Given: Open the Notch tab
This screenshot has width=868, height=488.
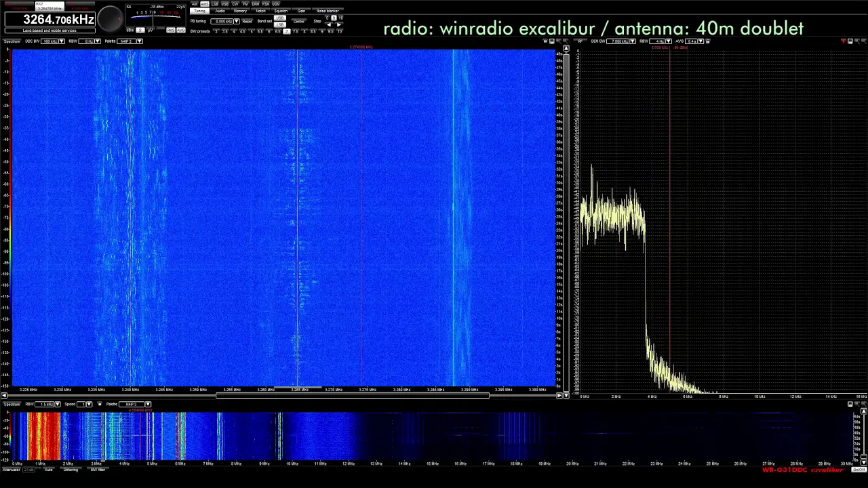Looking at the screenshot, I should [x=260, y=11].
